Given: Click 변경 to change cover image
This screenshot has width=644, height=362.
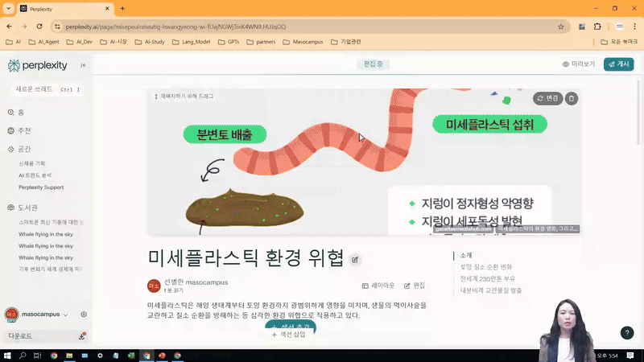Looking at the screenshot, I should [547, 98].
